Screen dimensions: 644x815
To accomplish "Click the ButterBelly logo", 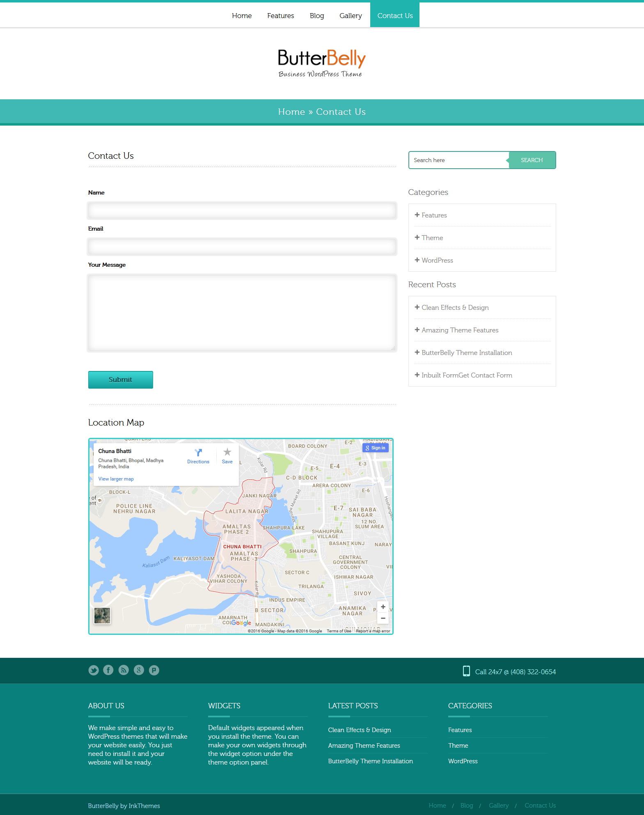I will (322, 63).
